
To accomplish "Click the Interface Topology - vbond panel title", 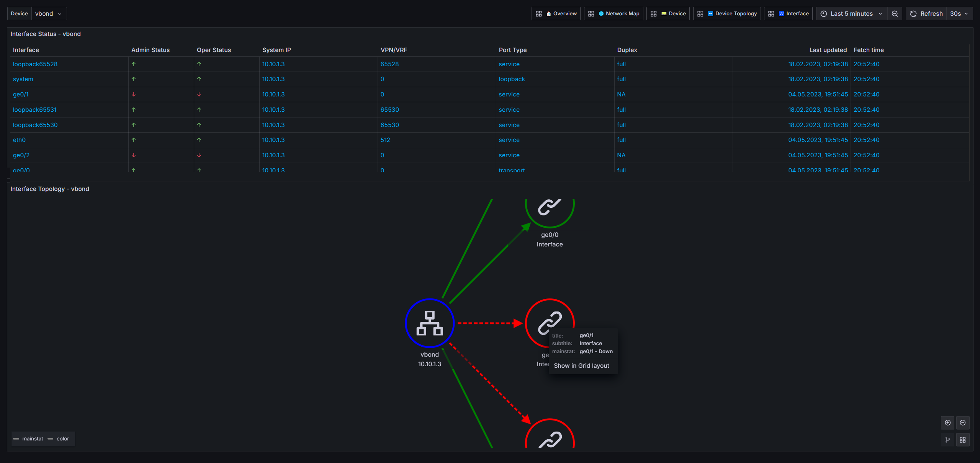I will [50, 189].
